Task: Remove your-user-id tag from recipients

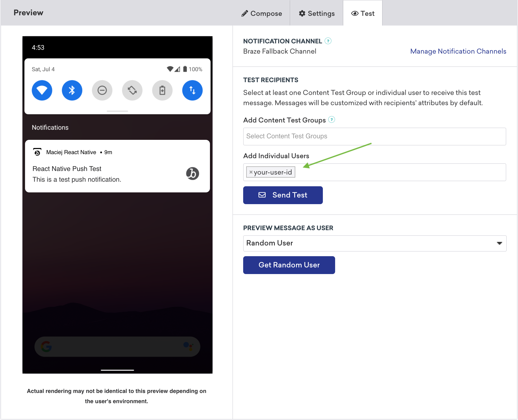Action: point(250,172)
